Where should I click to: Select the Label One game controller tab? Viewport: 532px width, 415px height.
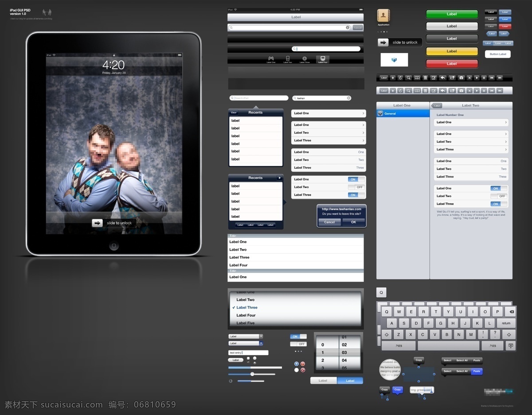[x=271, y=59]
